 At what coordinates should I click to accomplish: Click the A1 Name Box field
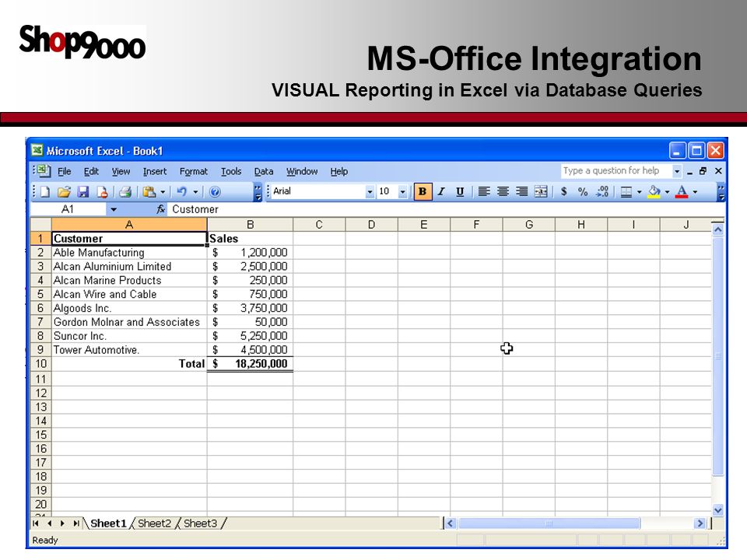click(68, 209)
